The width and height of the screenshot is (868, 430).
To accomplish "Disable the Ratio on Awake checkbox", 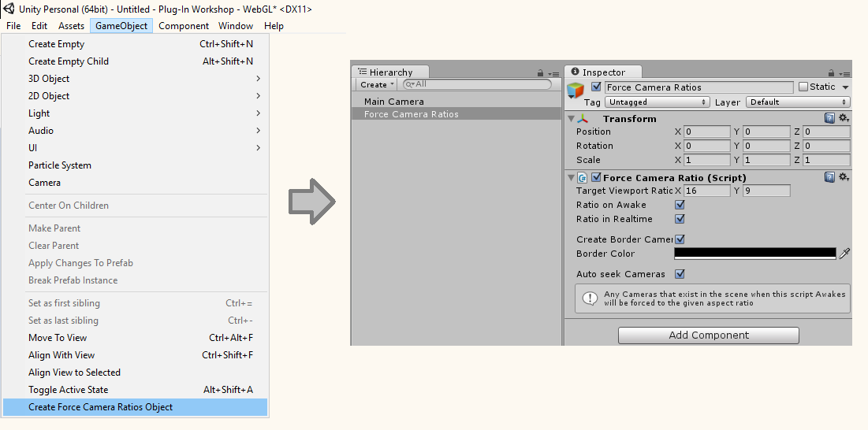I will pyautogui.click(x=680, y=205).
